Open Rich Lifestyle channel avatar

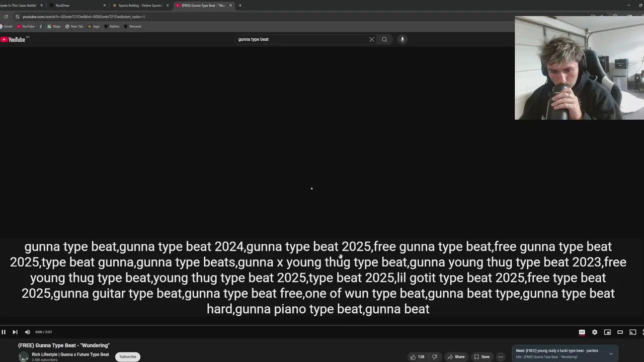[x=24, y=357]
